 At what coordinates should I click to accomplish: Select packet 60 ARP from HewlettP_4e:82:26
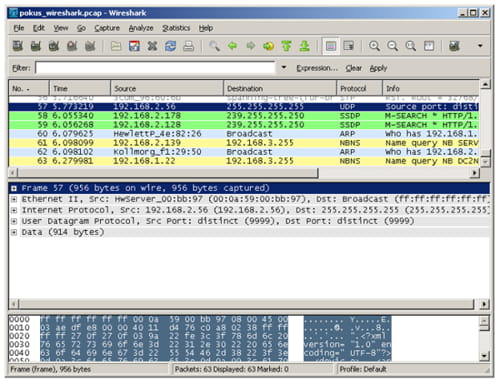pyautogui.click(x=244, y=134)
